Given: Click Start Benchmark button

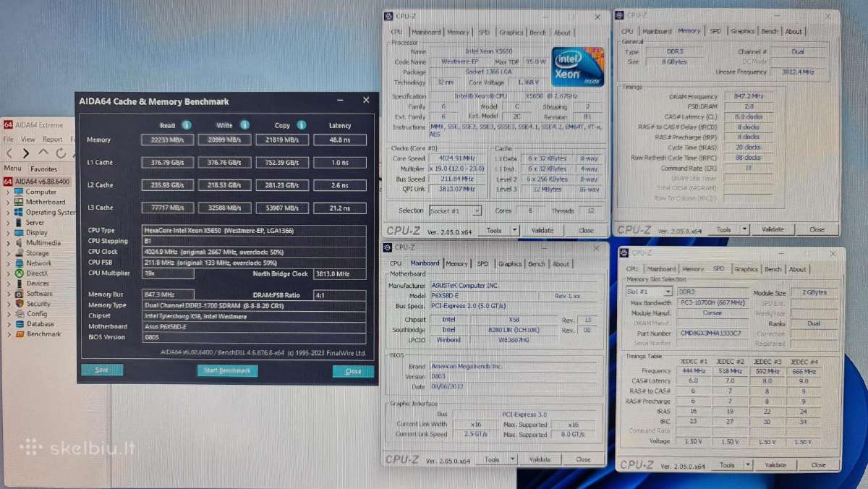Looking at the screenshot, I should point(227,370).
